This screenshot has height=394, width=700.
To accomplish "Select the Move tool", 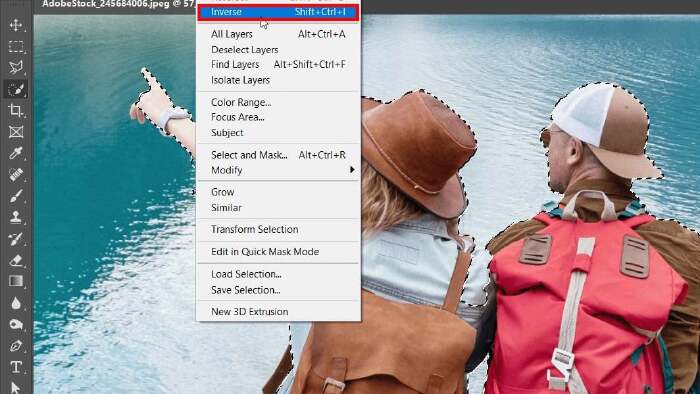I will 16,25.
